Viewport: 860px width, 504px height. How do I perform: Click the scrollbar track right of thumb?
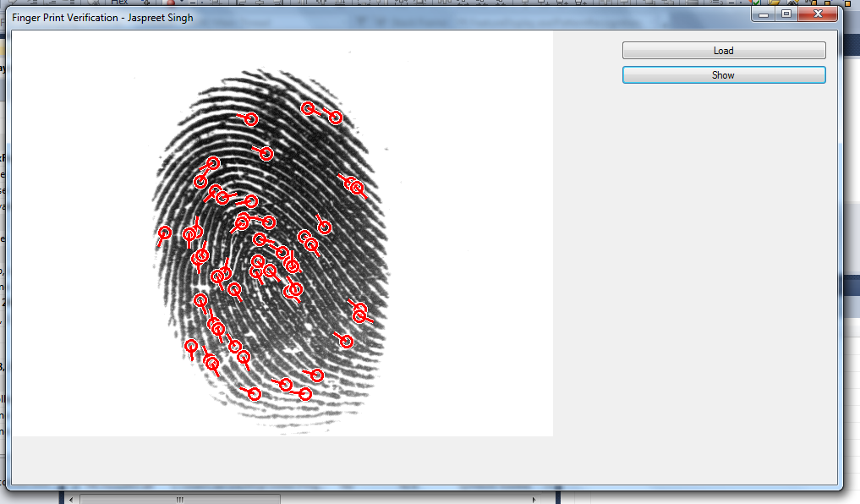pyautogui.click(x=406, y=498)
